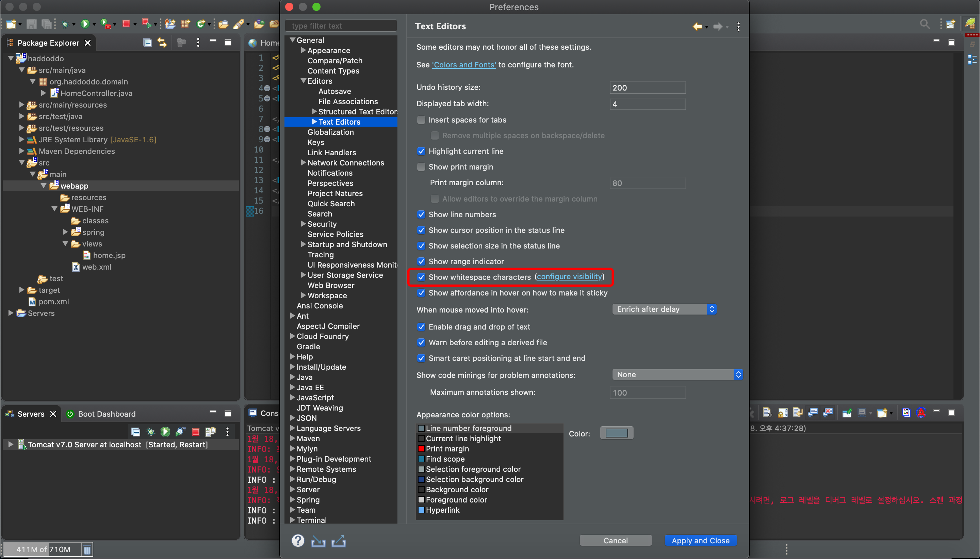Expand the Java preferences node

pyautogui.click(x=292, y=377)
